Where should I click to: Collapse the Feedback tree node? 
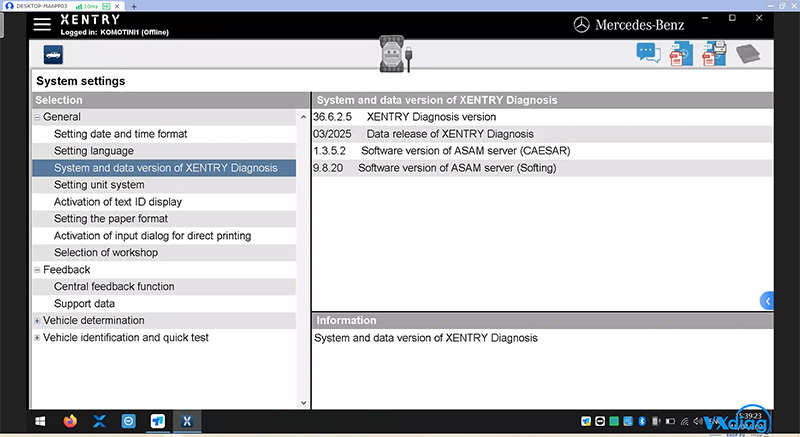coord(37,270)
